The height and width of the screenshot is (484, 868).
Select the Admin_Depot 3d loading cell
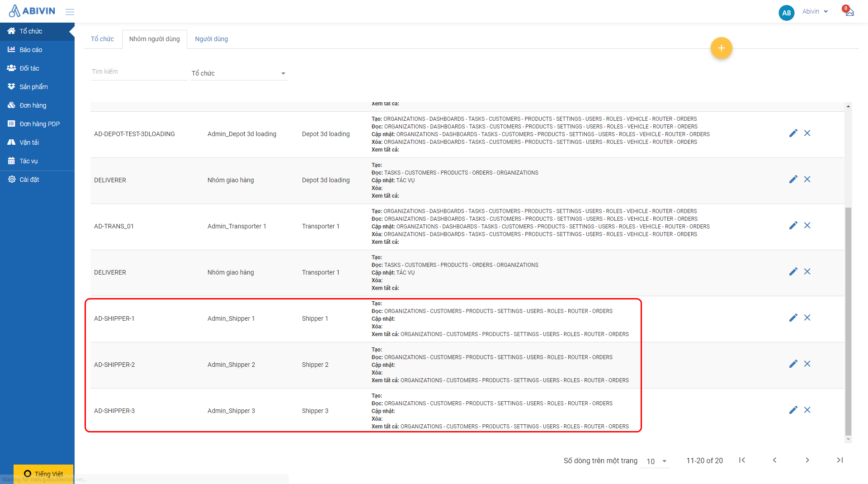click(x=241, y=134)
